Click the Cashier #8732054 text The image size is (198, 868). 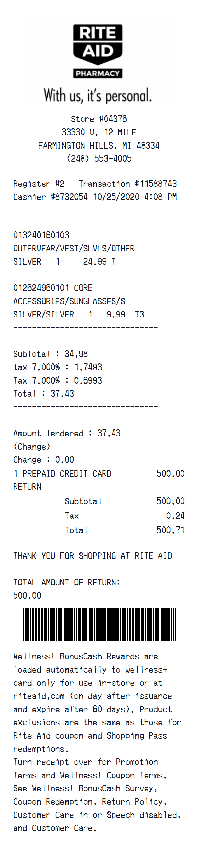point(50,197)
